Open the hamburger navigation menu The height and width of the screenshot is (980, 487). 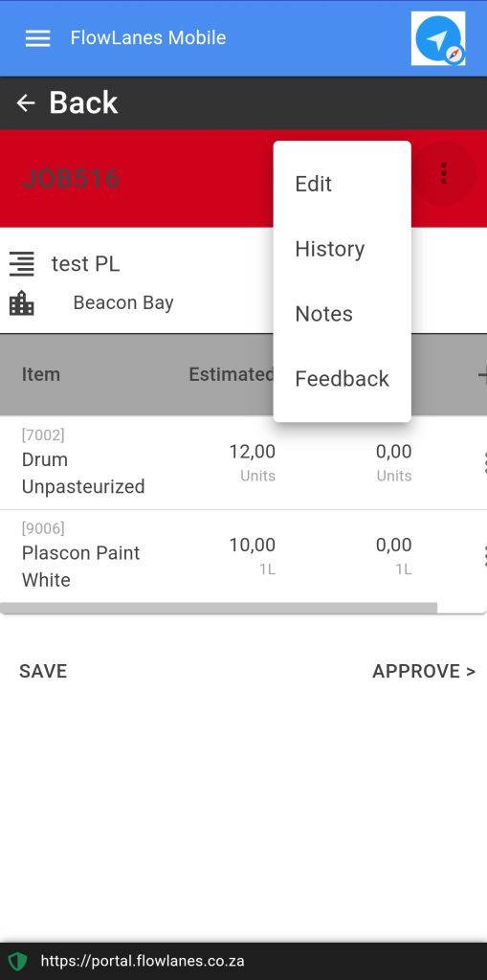tap(37, 38)
